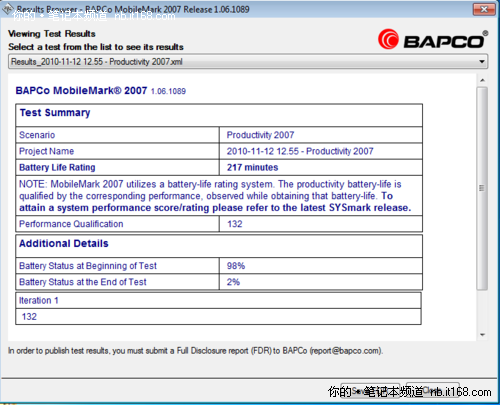The width and height of the screenshot is (500, 405).
Task: Click the dropdown arrow beside Productivity 2007.xml
Action: (482, 62)
